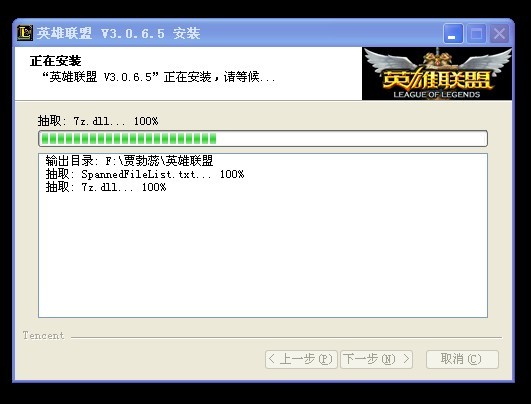The width and height of the screenshot is (531, 404).
Task: Click the 英雄联盟 V3.0.6.5 安装 window title
Action: click(119, 33)
